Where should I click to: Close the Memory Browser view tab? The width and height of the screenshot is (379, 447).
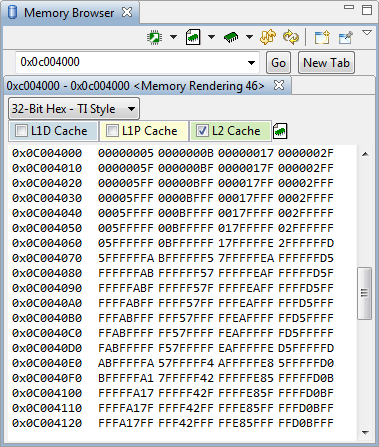click(x=127, y=12)
